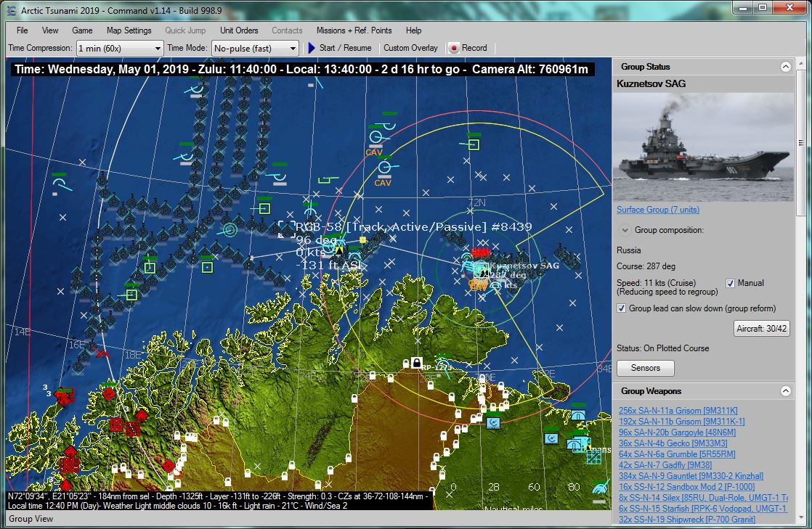Open SA-N-20b Gargoyle weapon link
The height and width of the screenshot is (529, 812).
click(677, 432)
